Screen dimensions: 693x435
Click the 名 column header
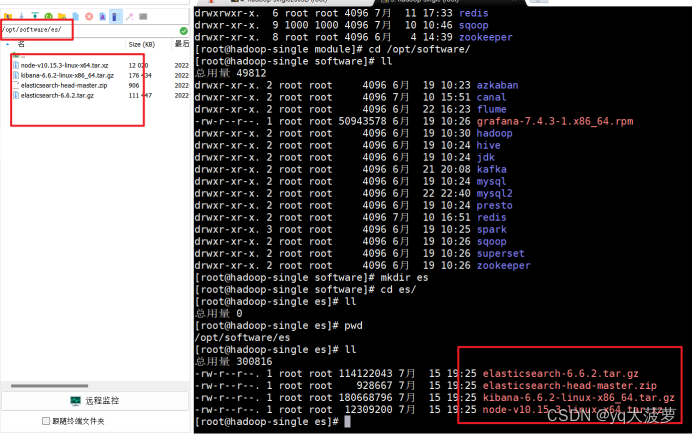click(x=21, y=44)
